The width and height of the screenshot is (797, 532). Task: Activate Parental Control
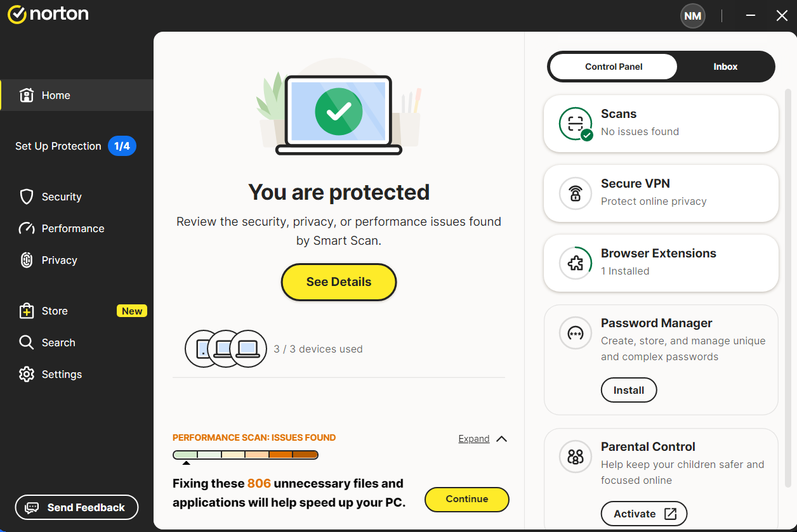tap(643, 514)
